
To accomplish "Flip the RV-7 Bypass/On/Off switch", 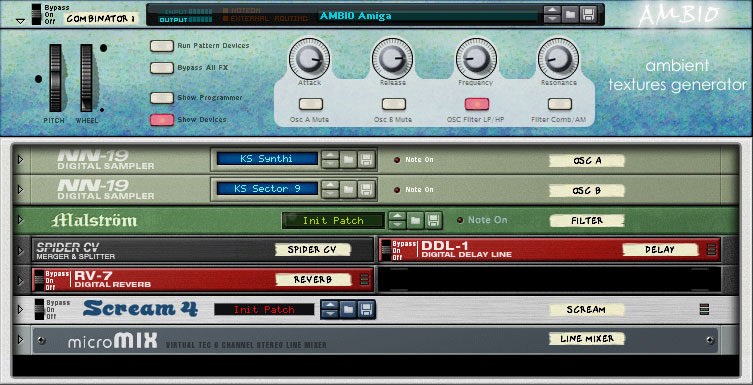I will pyautogui.click(x=39, y=280).
